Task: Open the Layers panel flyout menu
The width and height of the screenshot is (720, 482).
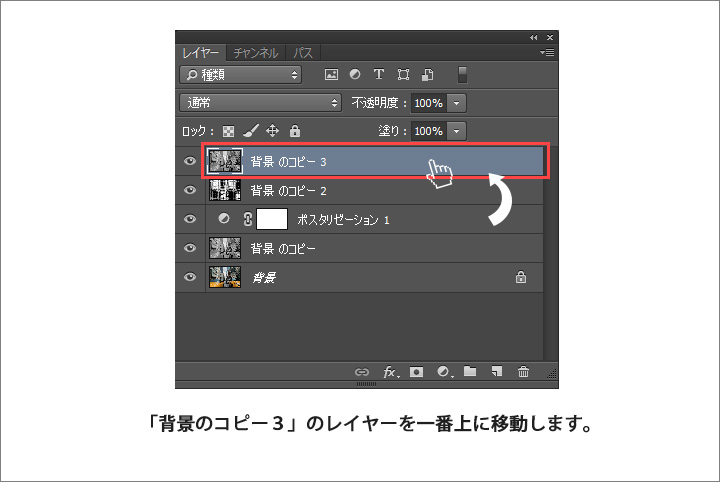Action: (x=547, y=53)
